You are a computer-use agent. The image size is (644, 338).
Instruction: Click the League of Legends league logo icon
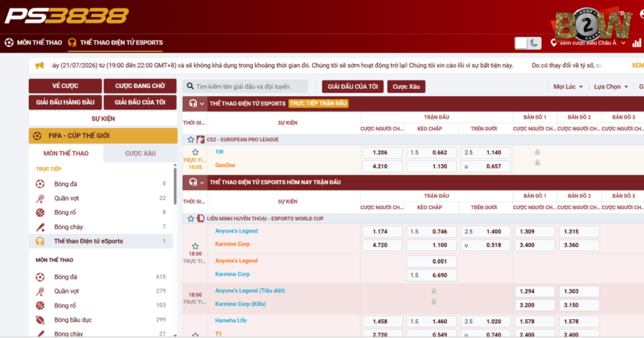coord(201,219)
